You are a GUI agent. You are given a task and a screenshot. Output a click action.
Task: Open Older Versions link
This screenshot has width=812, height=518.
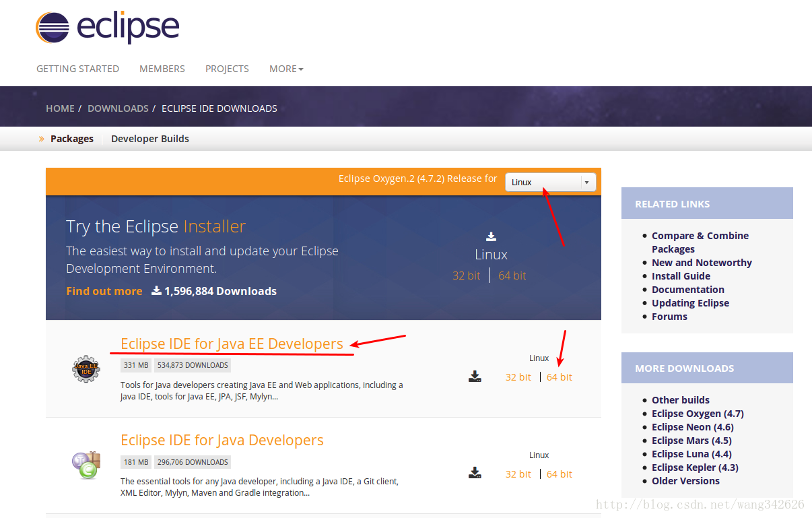click(685, 481)
